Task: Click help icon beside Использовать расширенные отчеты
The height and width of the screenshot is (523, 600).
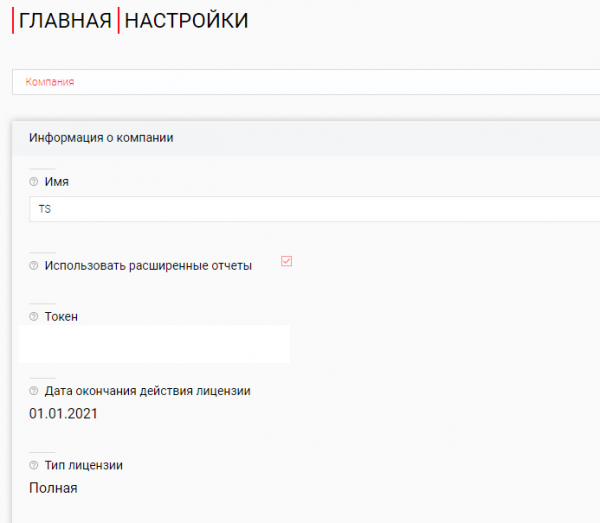Action: point(33,266)
